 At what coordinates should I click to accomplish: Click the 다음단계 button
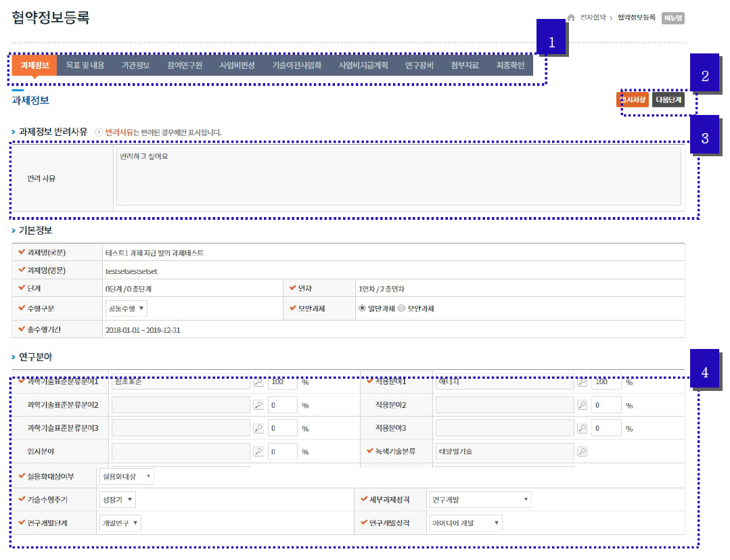[668, 99]
